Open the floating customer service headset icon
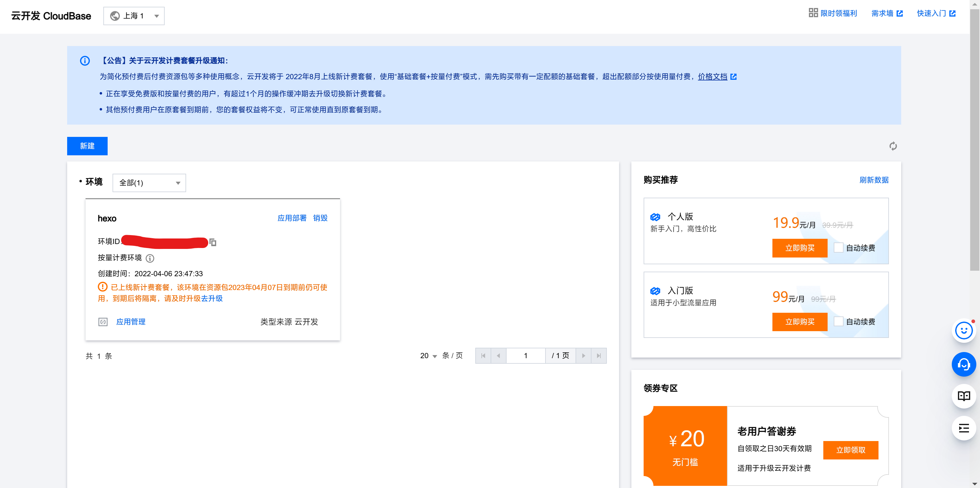 coord(964,365)
